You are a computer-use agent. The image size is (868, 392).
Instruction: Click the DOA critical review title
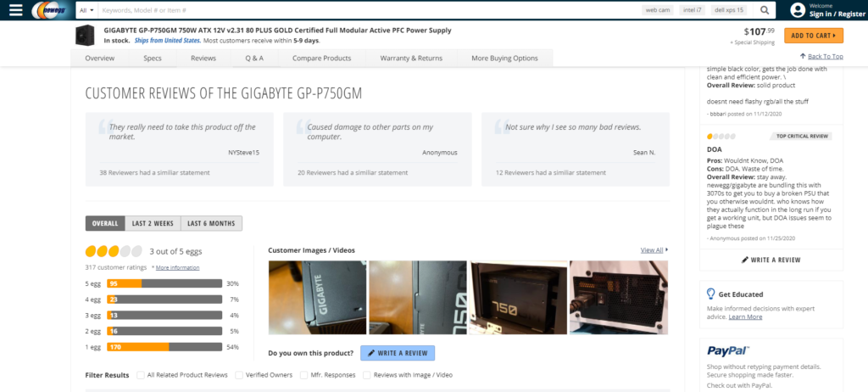(x=714, y=149)
